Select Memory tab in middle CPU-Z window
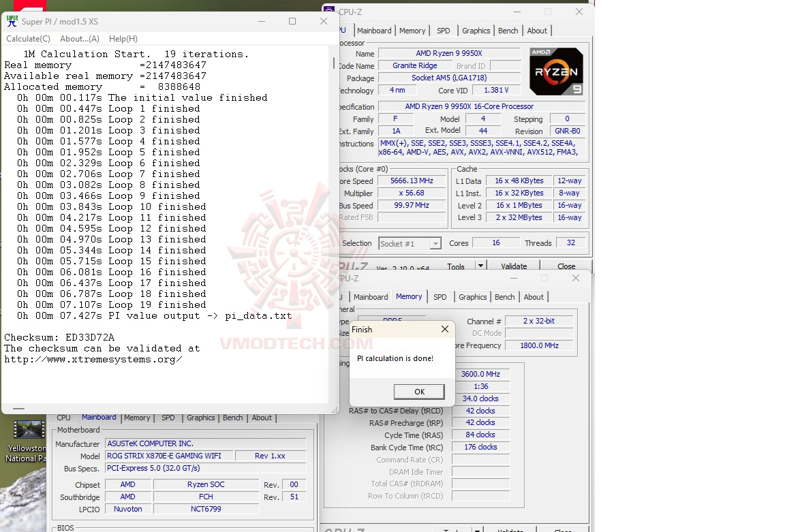The height and width of the screenshot is (532, 785). (x=409, y=296)
